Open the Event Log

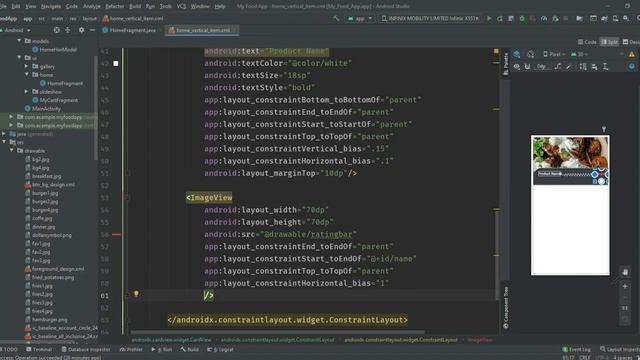(x=576, y=349)
